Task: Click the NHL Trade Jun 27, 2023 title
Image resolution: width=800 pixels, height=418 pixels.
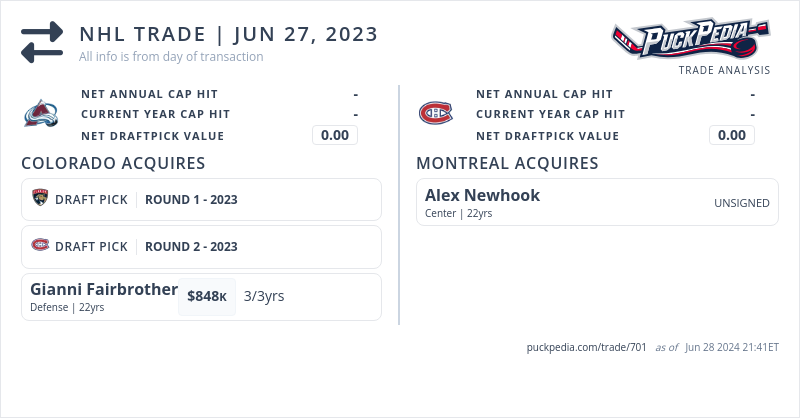Action: point(229,34)
